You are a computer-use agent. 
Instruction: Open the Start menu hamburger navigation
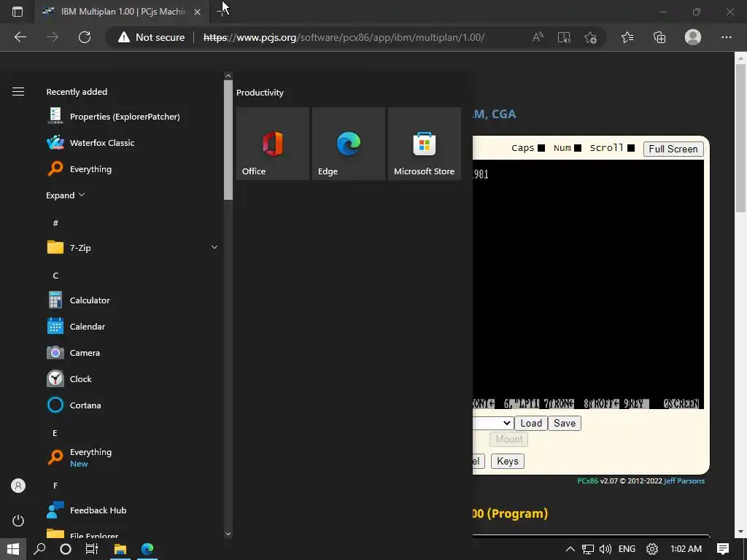click(x=18, y=91)
